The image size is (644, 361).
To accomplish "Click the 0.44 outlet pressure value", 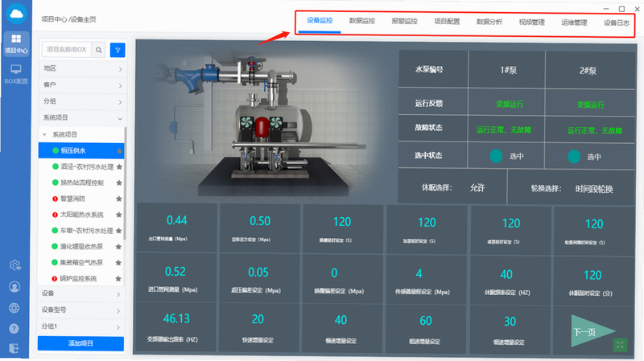I will pos(177,221).
